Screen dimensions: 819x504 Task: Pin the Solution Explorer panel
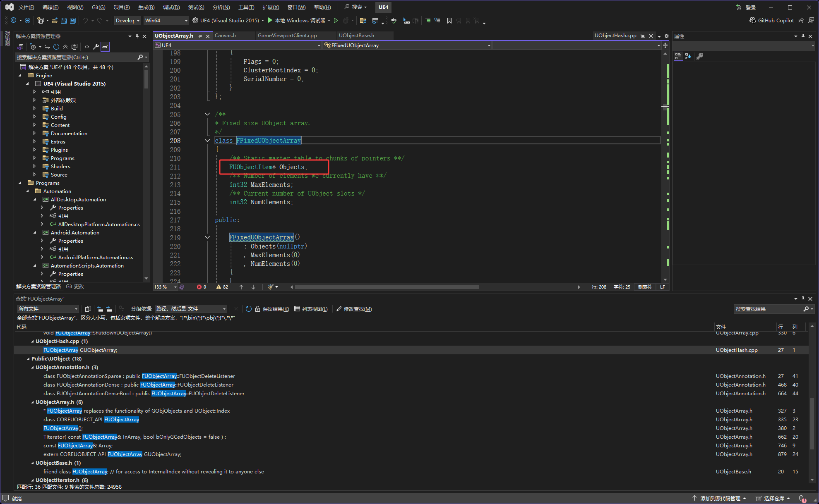137,36
